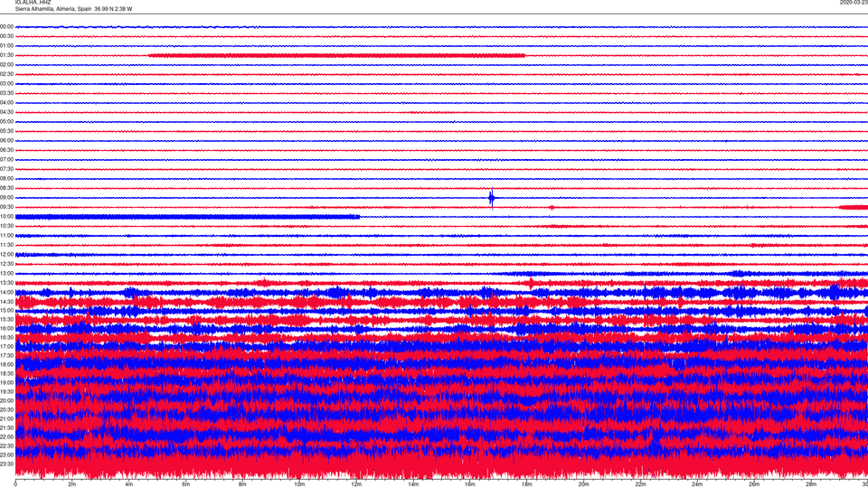The image size is (868, 488).
Task: Click the 05:00 trace time label
Action: point(6,122)
